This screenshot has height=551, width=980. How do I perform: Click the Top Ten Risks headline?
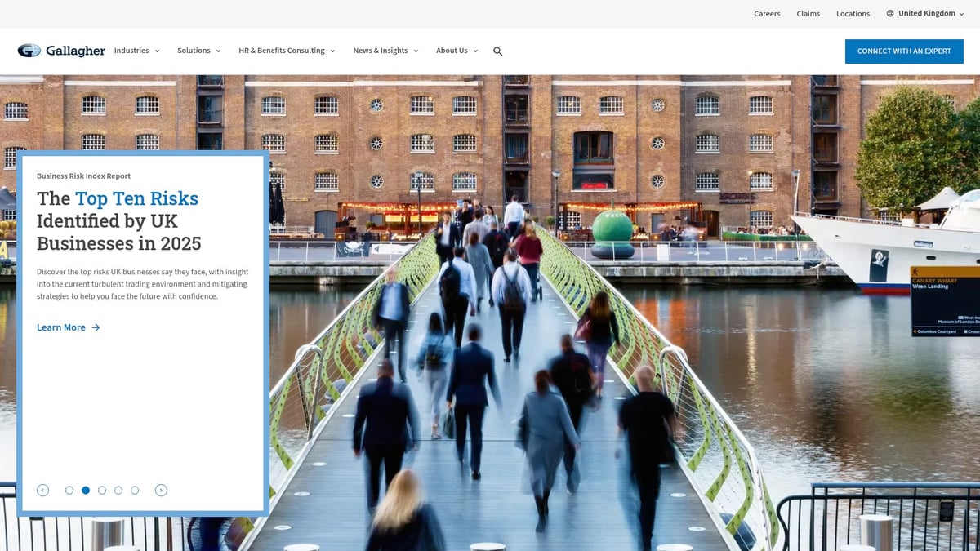136,198
